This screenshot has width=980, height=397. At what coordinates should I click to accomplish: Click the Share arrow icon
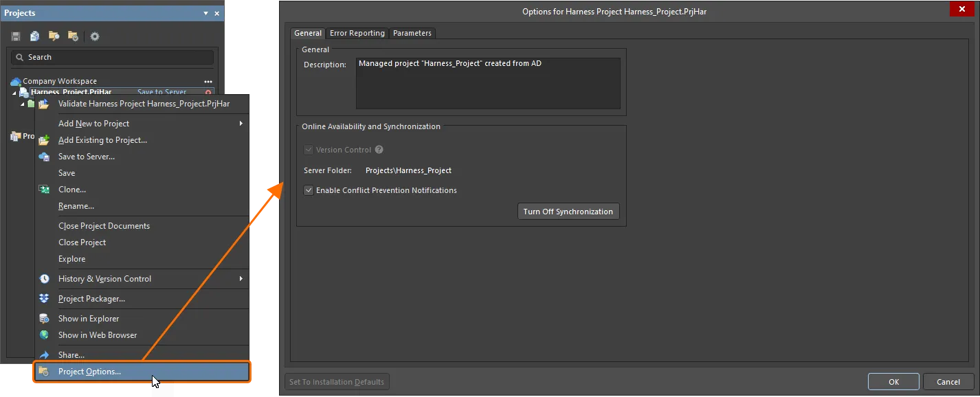[x=44, y=355]
